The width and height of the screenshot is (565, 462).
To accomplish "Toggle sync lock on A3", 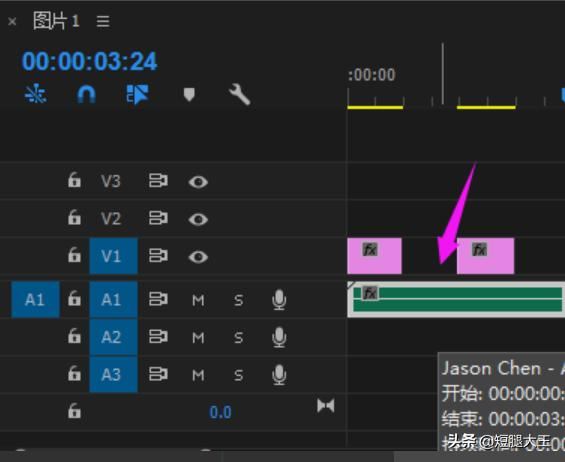I will (158, 374).
